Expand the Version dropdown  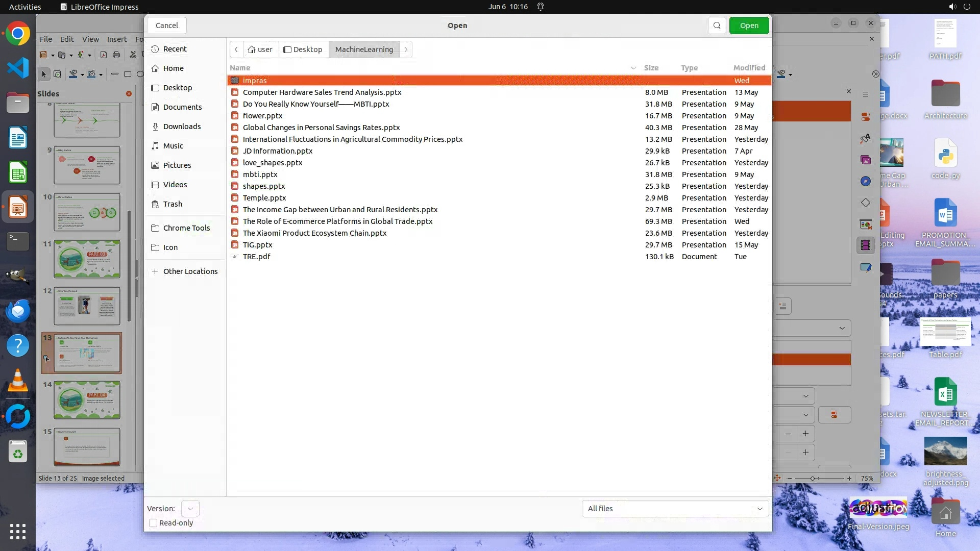[x=190, y=509]
